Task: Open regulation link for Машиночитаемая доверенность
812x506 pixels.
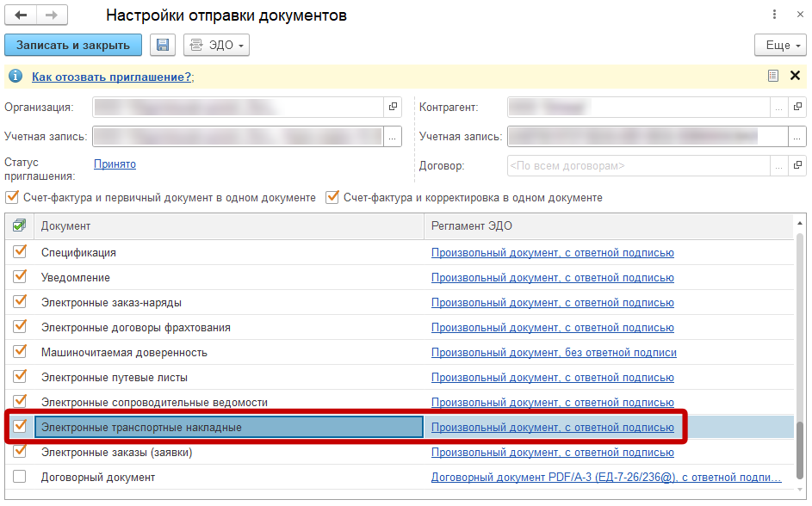Action: pyautogui.click(x=554, y=353)
